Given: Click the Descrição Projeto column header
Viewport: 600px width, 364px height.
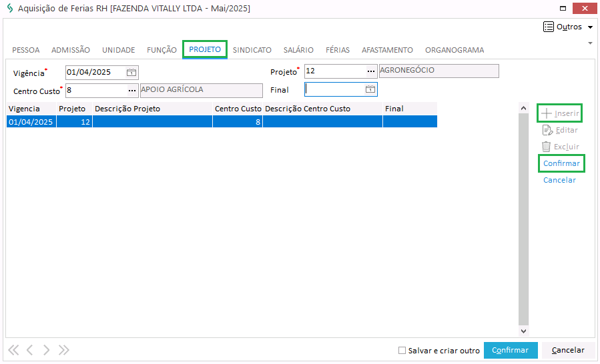Looking at the screenshot, I should (x=152, y=109).
